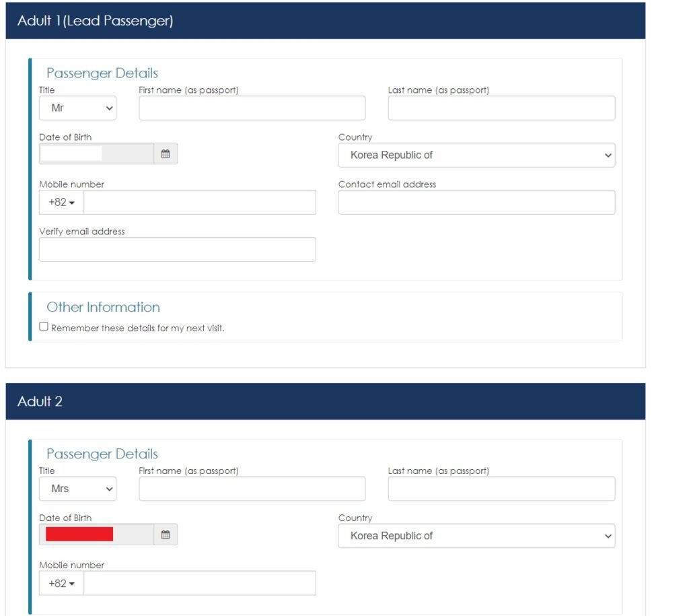Focus Adult 1 Last name field

pos(501,108)
